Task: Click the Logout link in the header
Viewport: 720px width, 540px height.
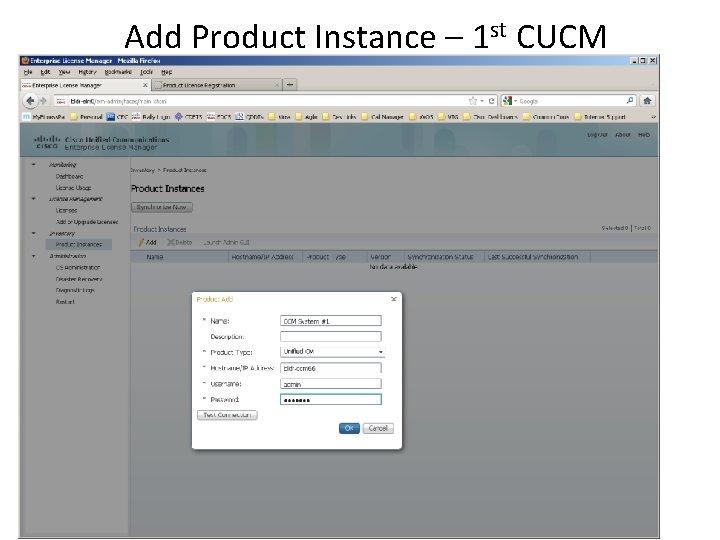Action: pos(597,135)
